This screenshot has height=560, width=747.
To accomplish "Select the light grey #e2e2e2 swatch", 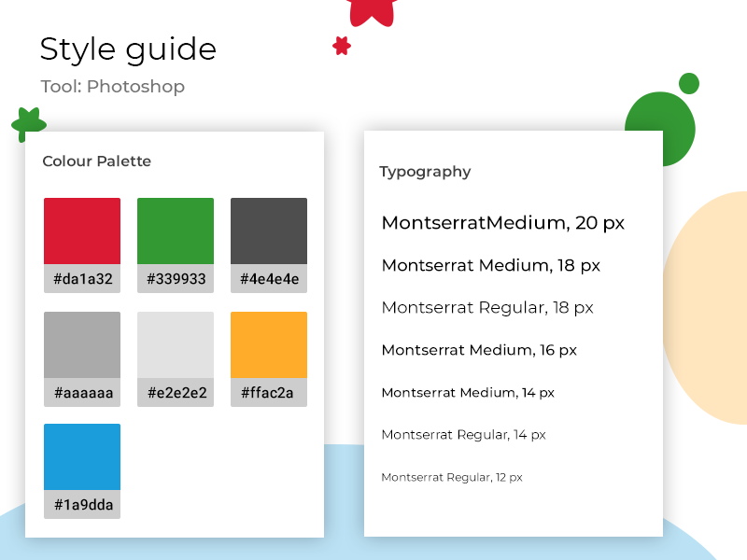I will click(176, 344).
